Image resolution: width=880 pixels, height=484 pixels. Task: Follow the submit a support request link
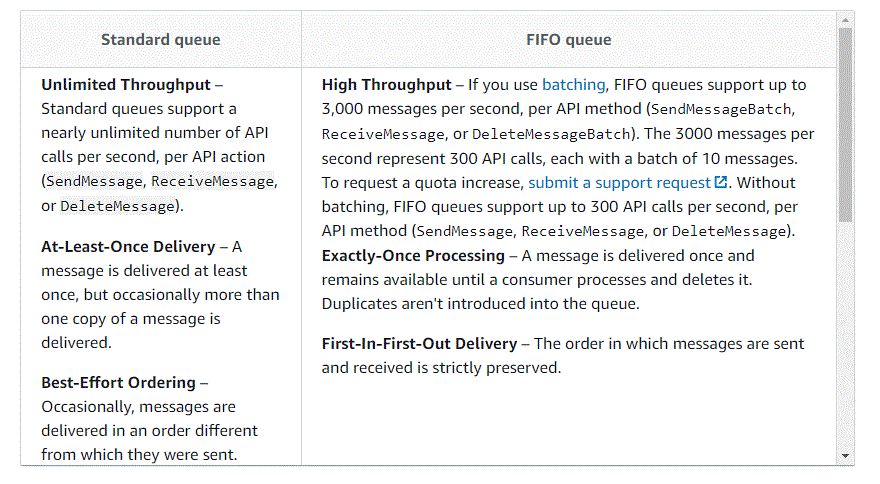[619, 183]
